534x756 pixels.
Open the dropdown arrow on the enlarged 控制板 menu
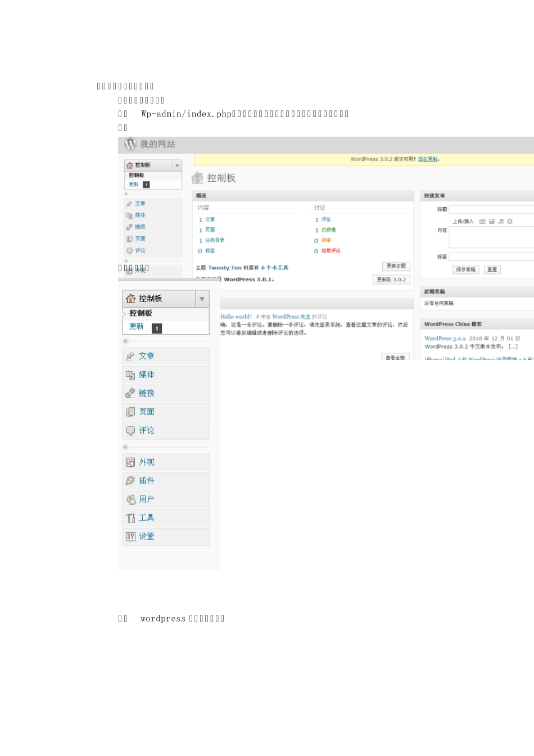(202, 299)
